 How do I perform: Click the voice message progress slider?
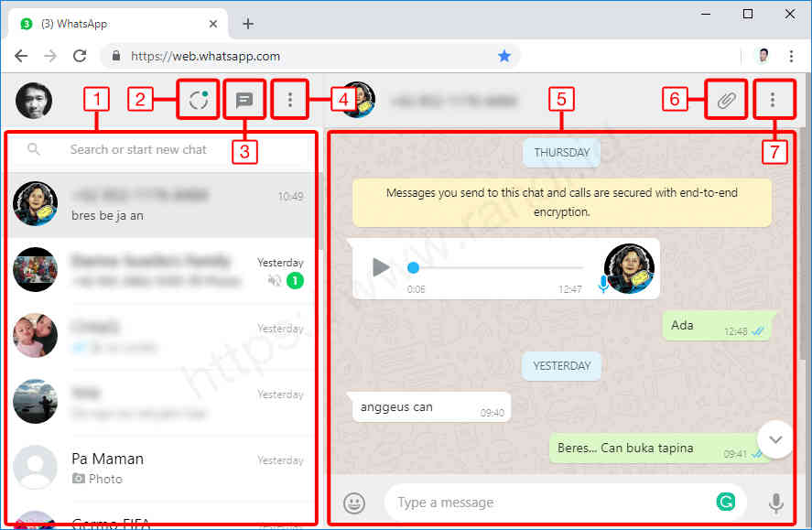point(497,267)
